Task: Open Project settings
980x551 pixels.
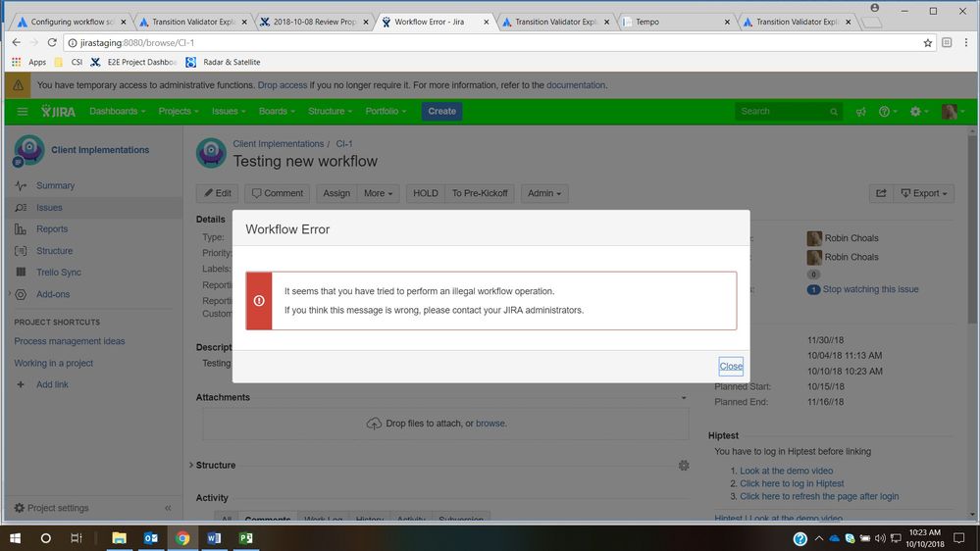Action: tap(51, 508)
